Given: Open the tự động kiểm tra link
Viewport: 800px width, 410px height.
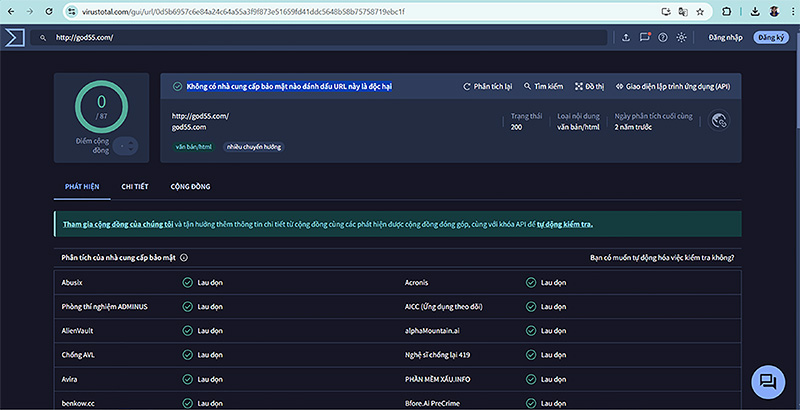Looking at the screenshot, I should click(x=564, y=224).
